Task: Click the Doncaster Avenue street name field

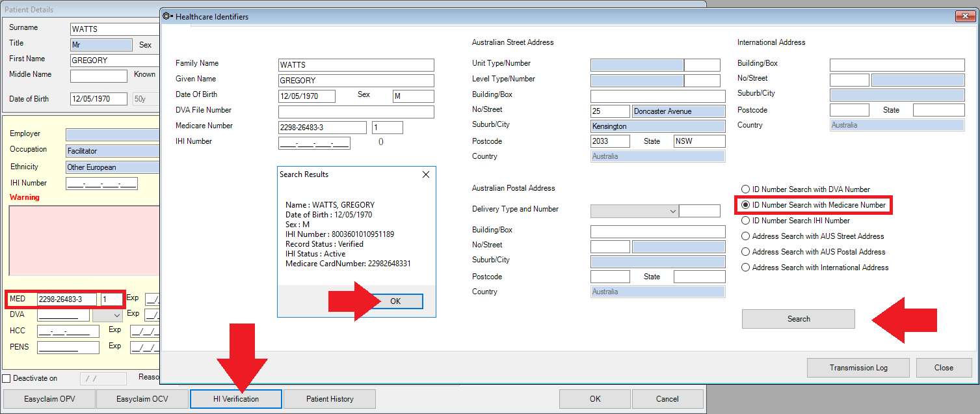Action: 679,111
